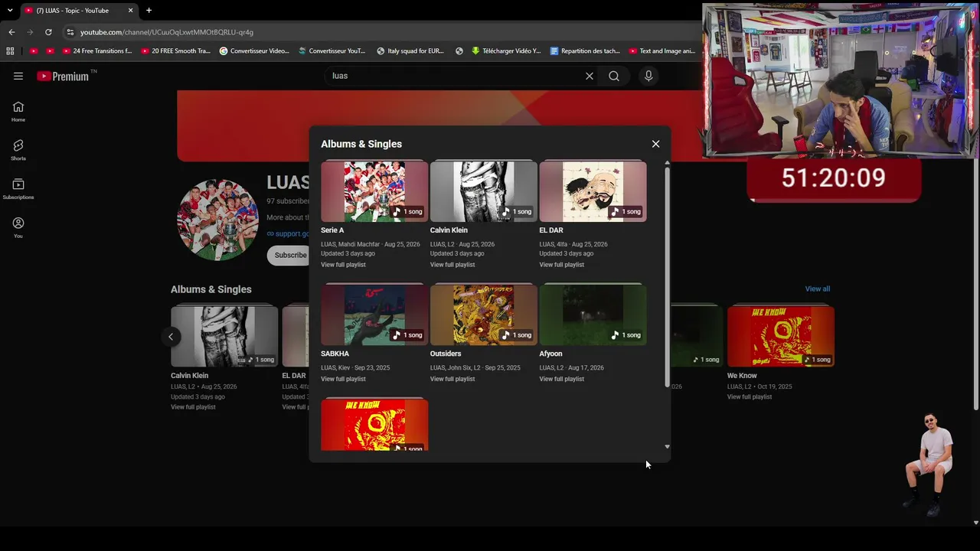Viewport: 980px width, 551px height.
Task: Click the search magnifier button
Action: coord(614,76)
